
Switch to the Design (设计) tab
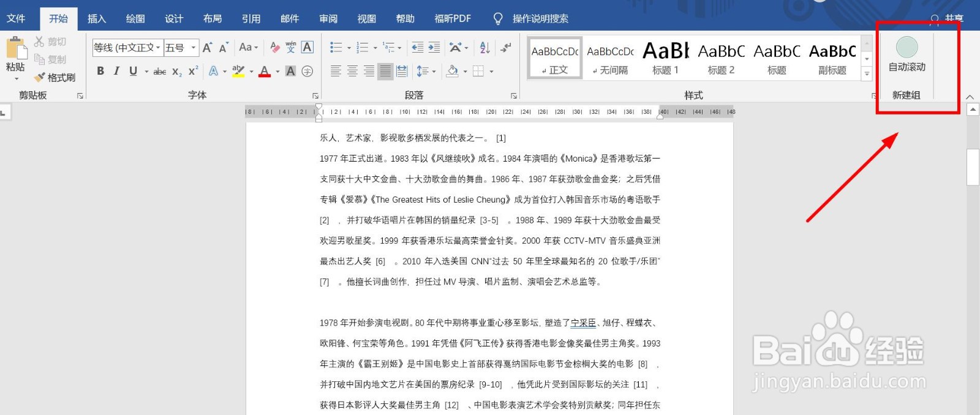coord(174,19)
